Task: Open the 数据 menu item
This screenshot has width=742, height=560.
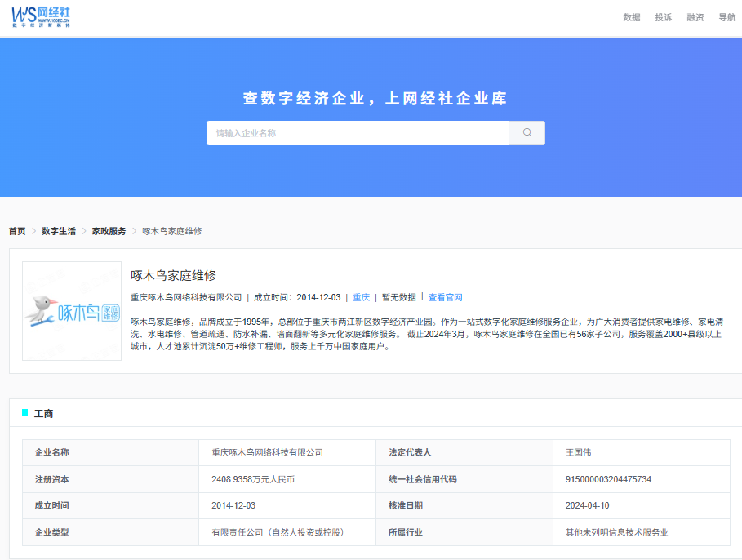Action: click(632, 17)
